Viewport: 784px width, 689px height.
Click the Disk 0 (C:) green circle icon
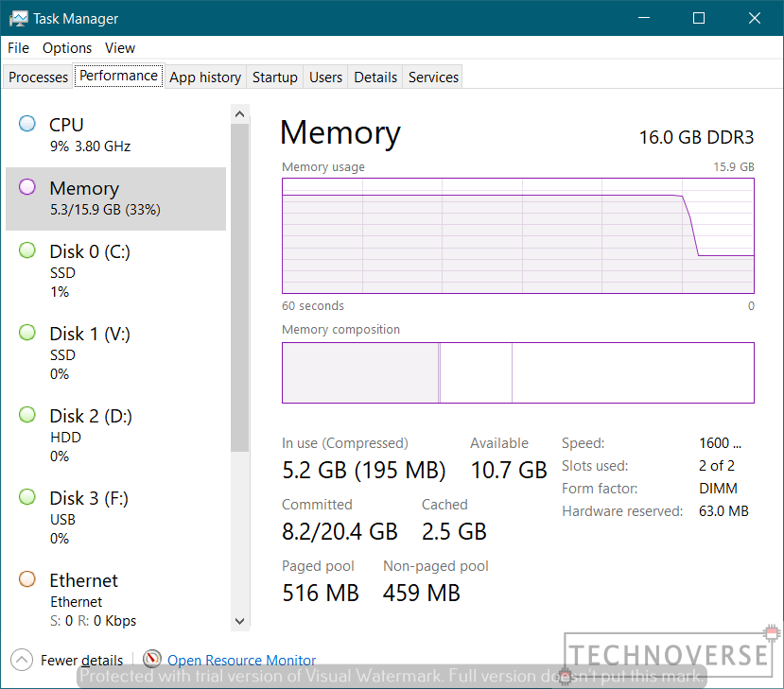tap(27, 250)
